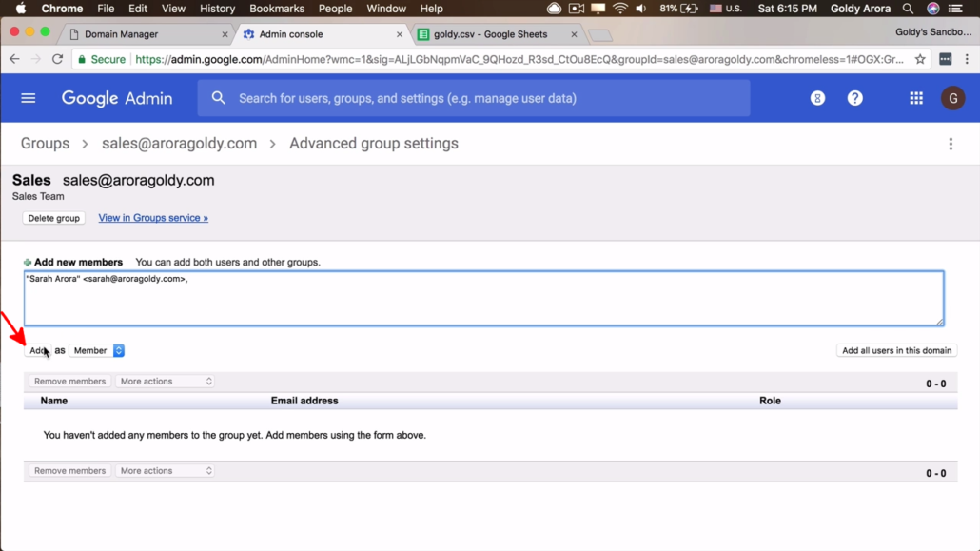Open the Chrome three-dot menu
The image size is (980, 551).
click(x=967, y=59)
